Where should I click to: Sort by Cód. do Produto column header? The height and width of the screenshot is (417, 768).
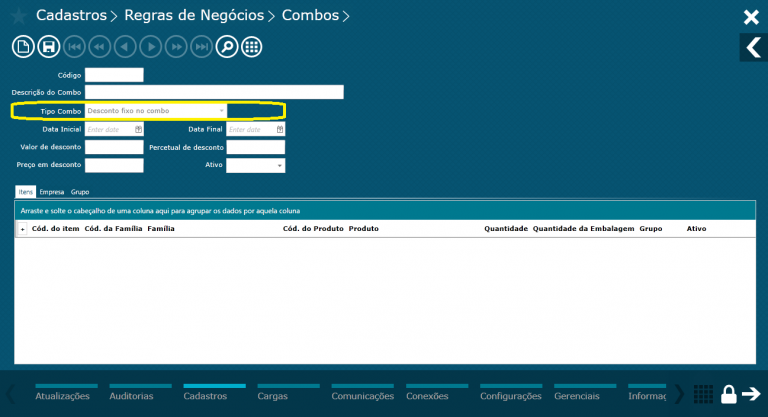tap(313, 229)
